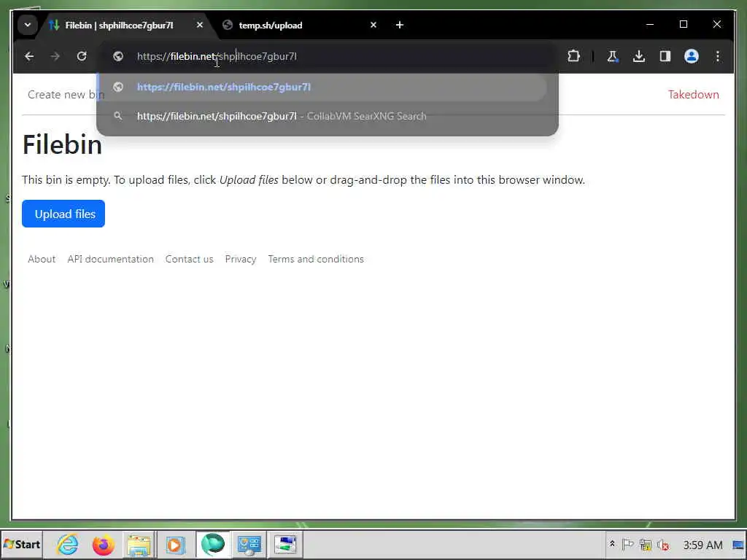The width and height of the screenshot is (747, 560).
Task: Switch to the Filebin tab
Action: click(119, 26)
